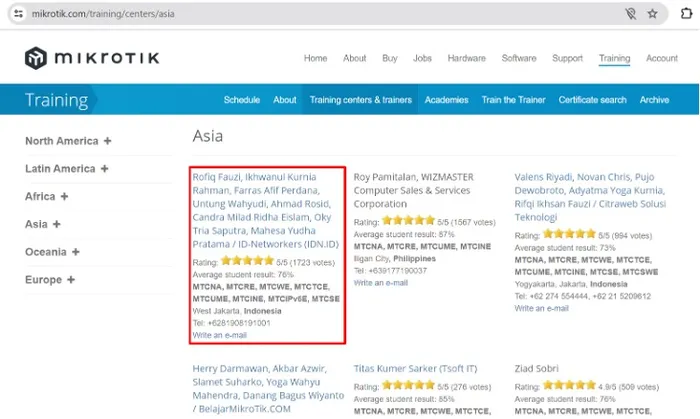Expand the Asia plus icon
The image size is (700, 419).
tap(56, 224)
